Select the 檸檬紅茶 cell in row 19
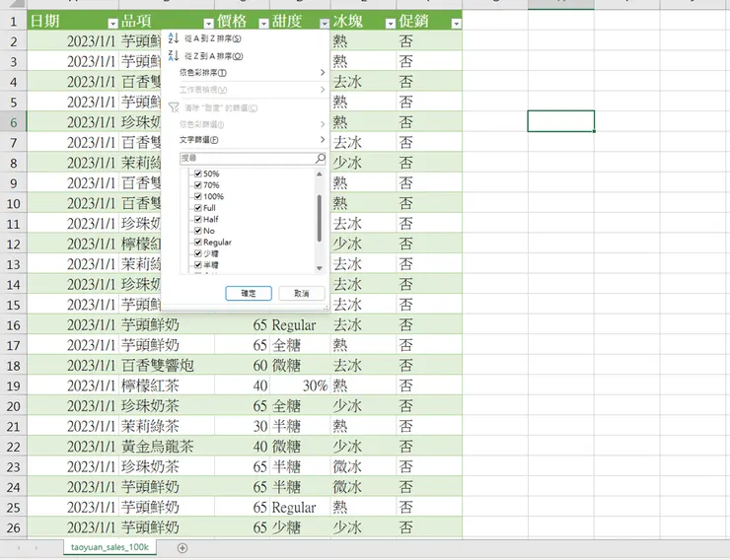This screenshot has height=560, width=730. pos(167,385)
